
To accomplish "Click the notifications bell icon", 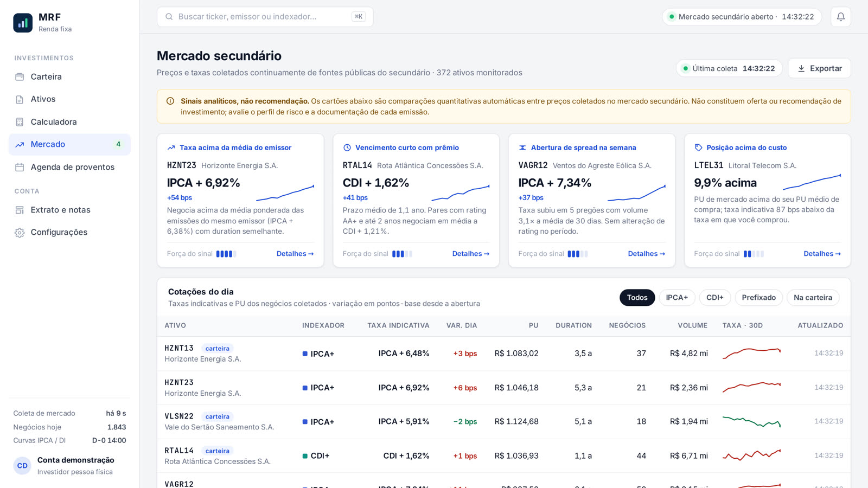I will (x=840, y=17).
